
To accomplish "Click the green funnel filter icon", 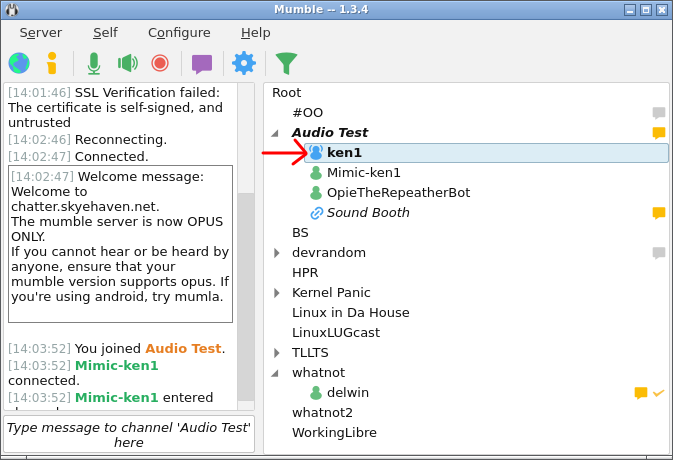I will pos(286,63).
